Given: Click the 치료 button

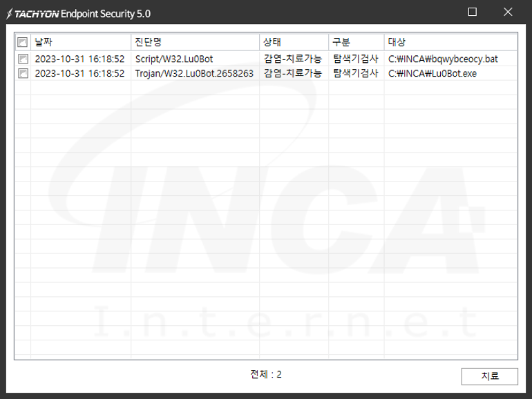Looking at the screenshot, I should [x=490, y=376].
